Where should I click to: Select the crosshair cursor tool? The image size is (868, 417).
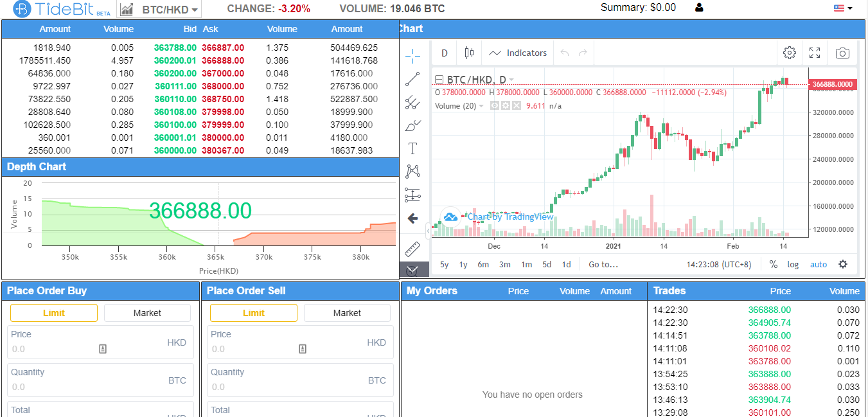pyautogui.click(x=412, y=56)
